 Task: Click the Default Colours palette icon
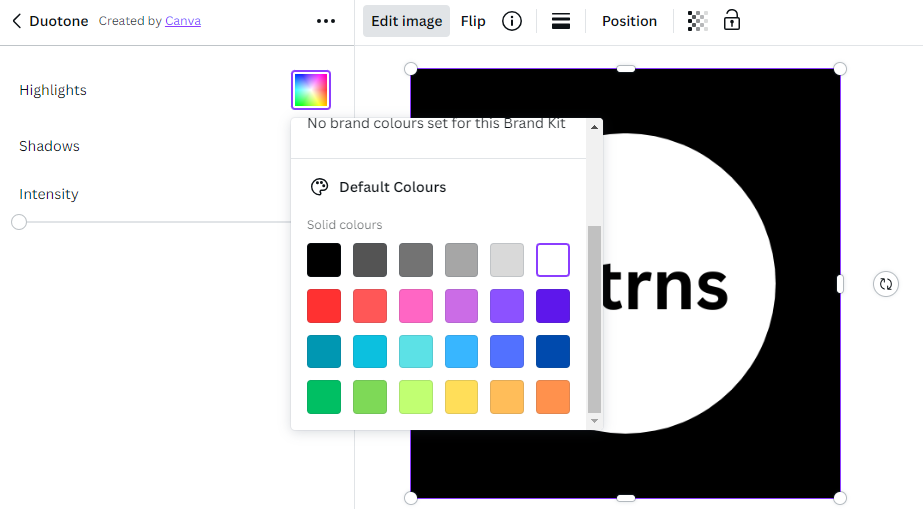319,187
